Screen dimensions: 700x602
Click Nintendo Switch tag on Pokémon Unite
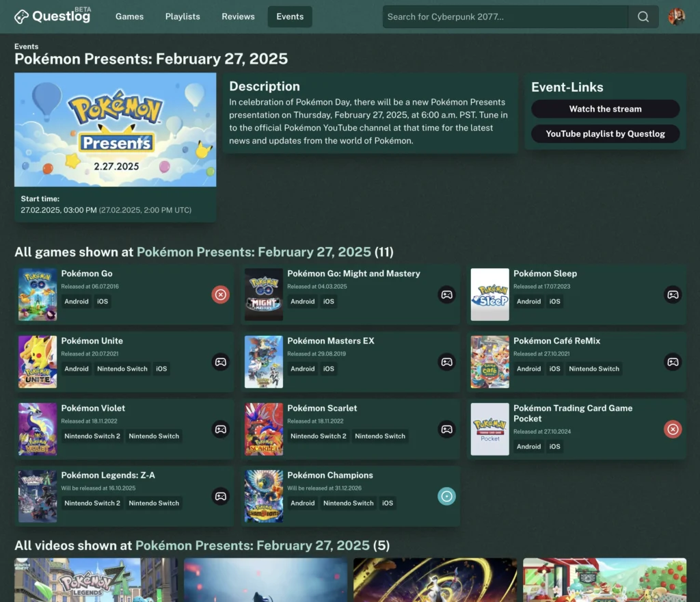(122, 369)
